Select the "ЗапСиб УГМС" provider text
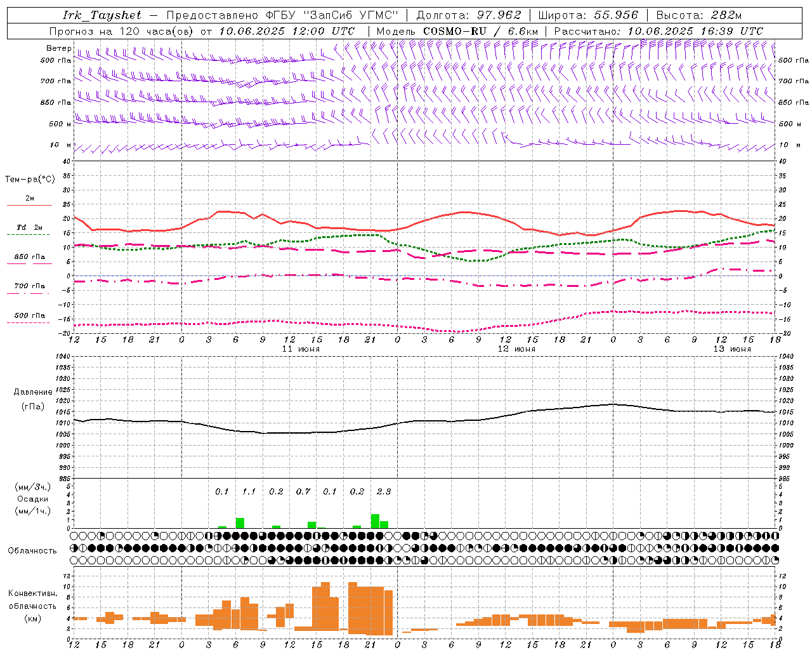Screen dimensions: 812x650 pos(350,15)
